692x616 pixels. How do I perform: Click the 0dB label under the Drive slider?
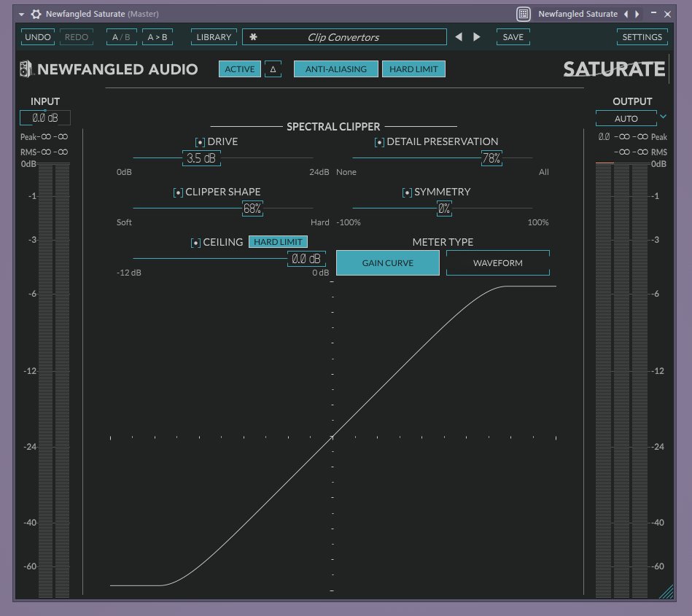(x=124, y=172)
